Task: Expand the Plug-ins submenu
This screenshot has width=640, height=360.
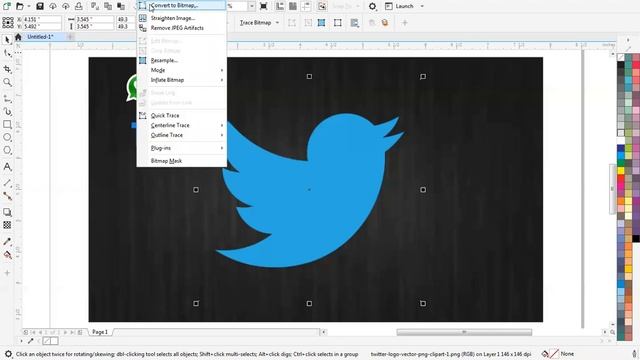Action: point(182,148)
